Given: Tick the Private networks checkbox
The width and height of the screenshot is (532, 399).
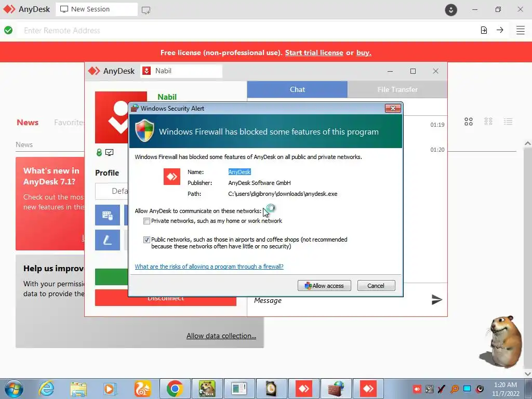Looking at the screenshot, I should pos(147,221).
